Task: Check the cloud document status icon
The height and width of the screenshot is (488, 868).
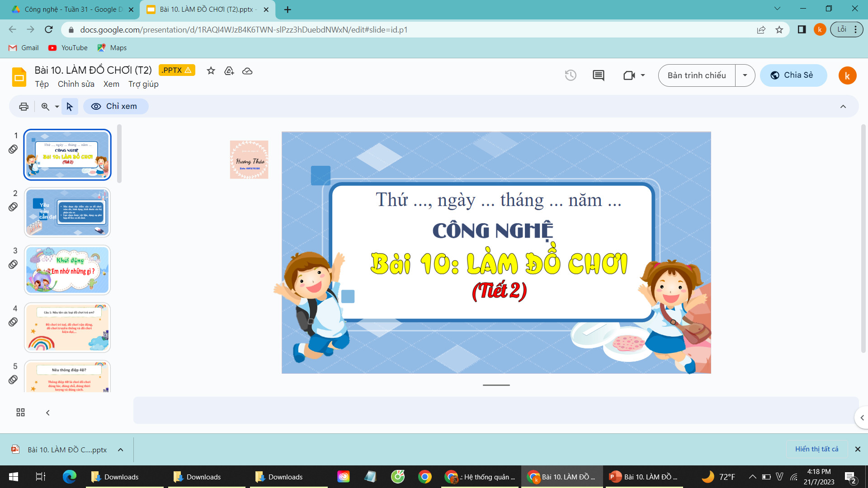Action: pos(247,70)
